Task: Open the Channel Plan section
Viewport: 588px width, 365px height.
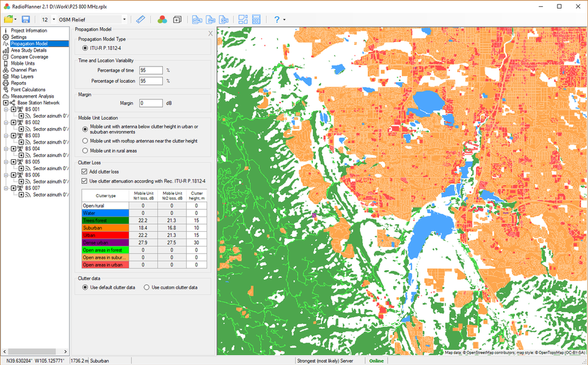Action: pyautogui.click(x=25, y=70)
